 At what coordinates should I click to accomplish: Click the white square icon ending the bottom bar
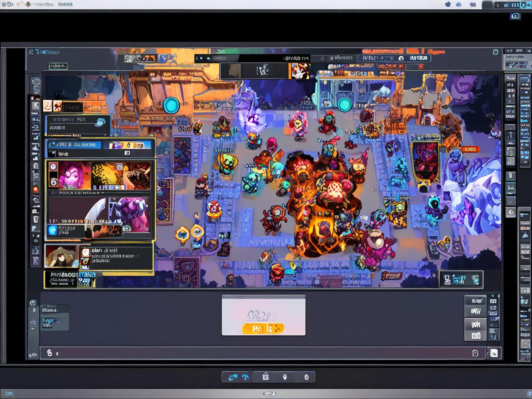point(494,353)
